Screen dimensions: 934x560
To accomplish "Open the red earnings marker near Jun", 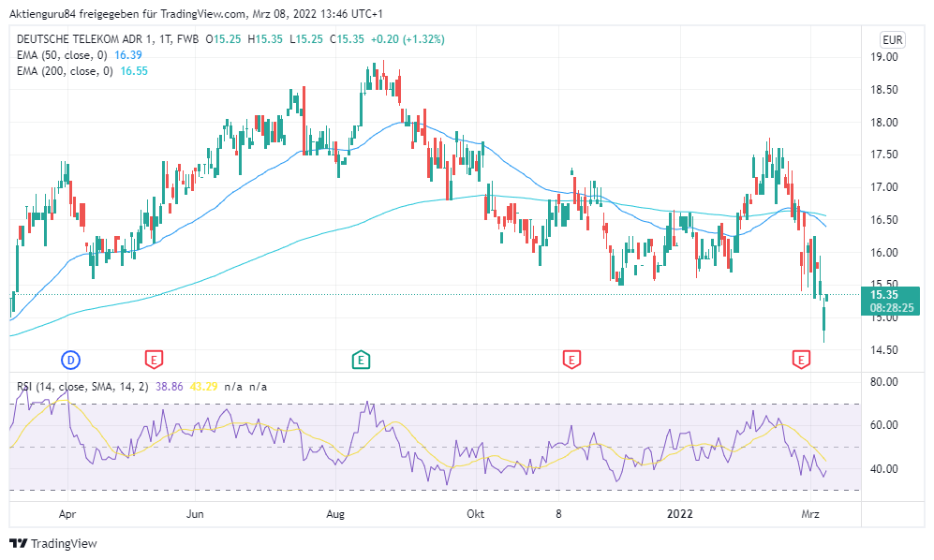I will (154, 360).
